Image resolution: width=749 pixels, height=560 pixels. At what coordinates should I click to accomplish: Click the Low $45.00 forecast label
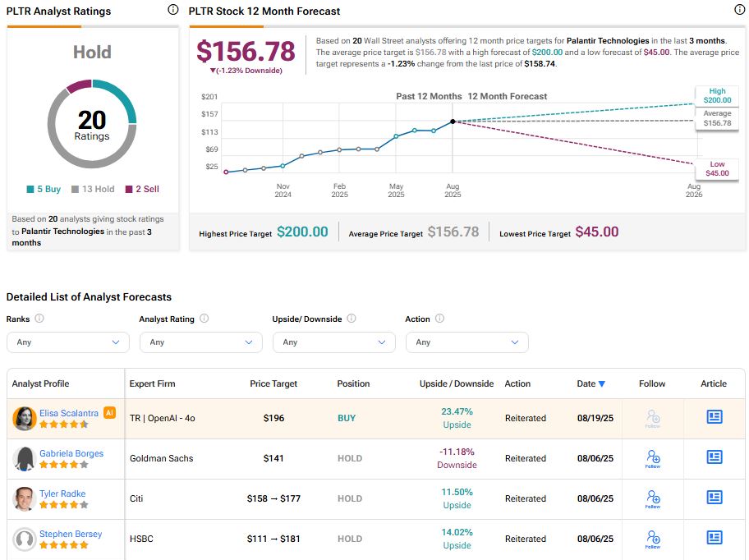(717, 168)
